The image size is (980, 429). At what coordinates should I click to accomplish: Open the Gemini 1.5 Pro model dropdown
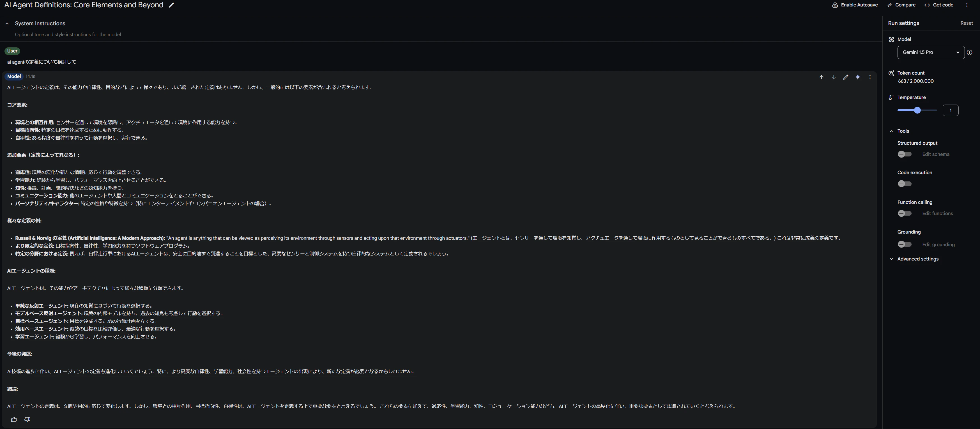[931, 52]
